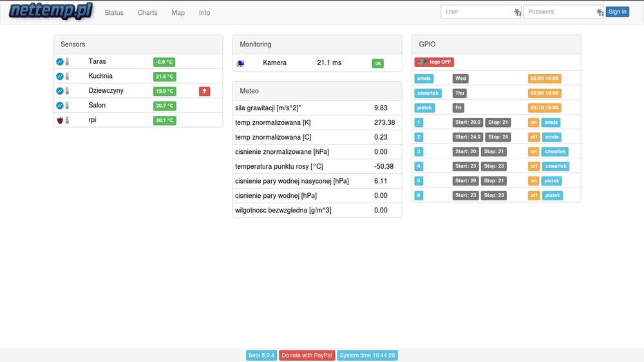Click the thermometer icon in Kuchnia row
Image resolution: width=644 pixels, height=362 pixels.
(68, 77)
